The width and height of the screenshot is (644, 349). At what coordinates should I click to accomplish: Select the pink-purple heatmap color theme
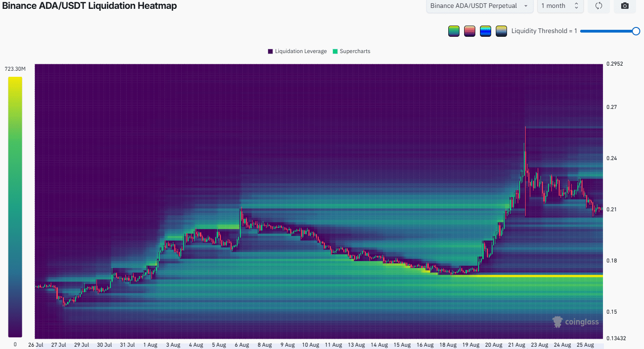click(x=470, y=31)
